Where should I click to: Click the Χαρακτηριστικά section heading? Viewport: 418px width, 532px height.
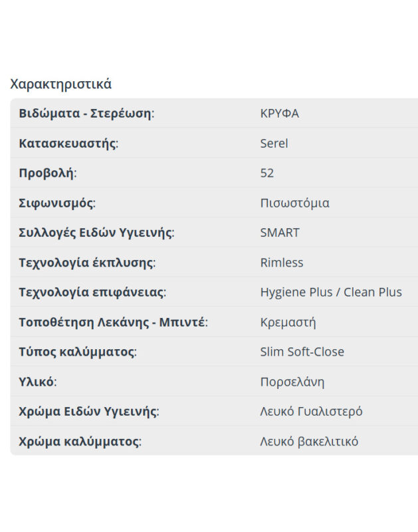(x=61, y=84)
